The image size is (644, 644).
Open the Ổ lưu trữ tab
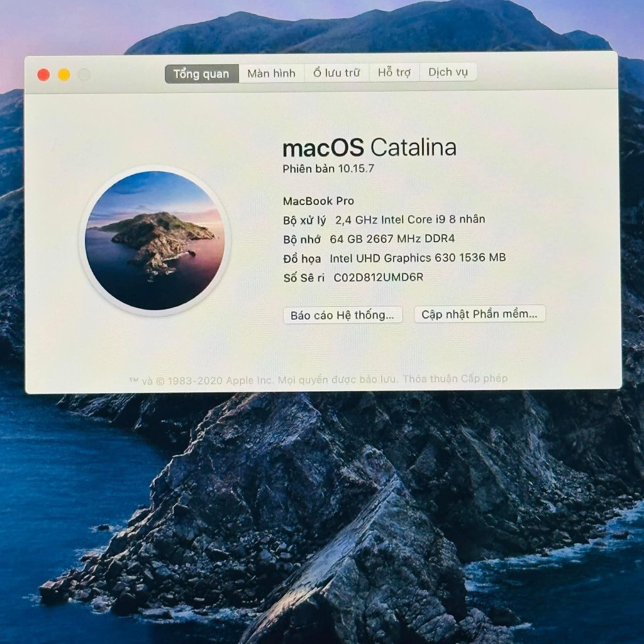[x=336, y=73]
